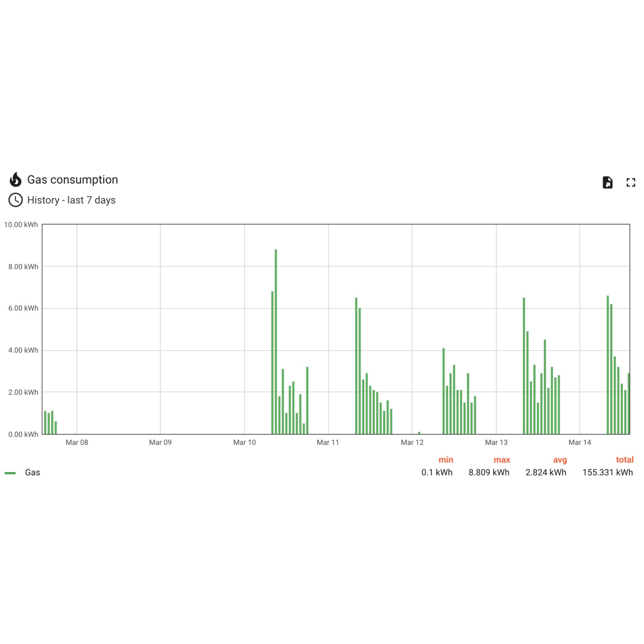Image resolution: width=644 pixels, height=644 pixels.
Task: Click the tallest bar near 8.8 kWh
Action: coord(276,342)
